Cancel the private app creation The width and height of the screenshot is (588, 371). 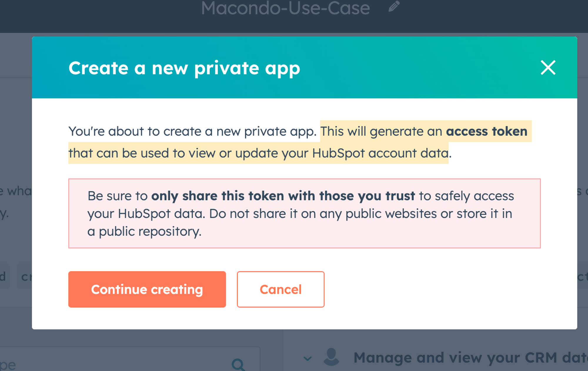click(x=280, y=290)
